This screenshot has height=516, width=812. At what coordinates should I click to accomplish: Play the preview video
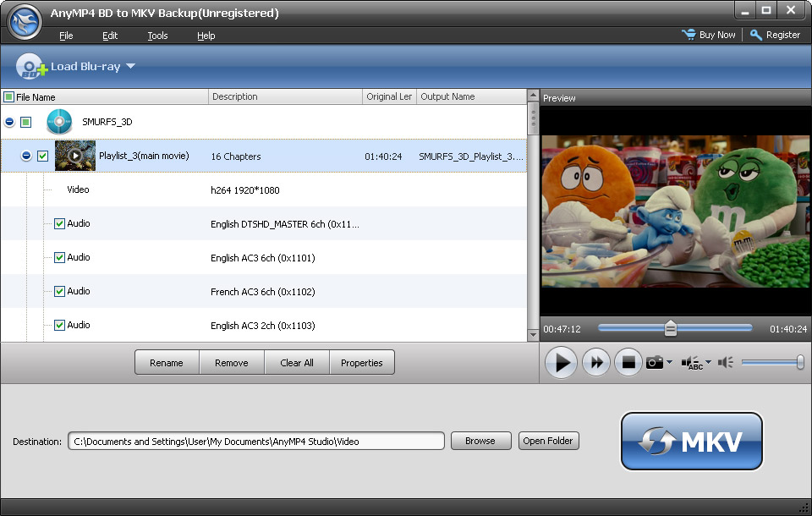tap(561, 362)
